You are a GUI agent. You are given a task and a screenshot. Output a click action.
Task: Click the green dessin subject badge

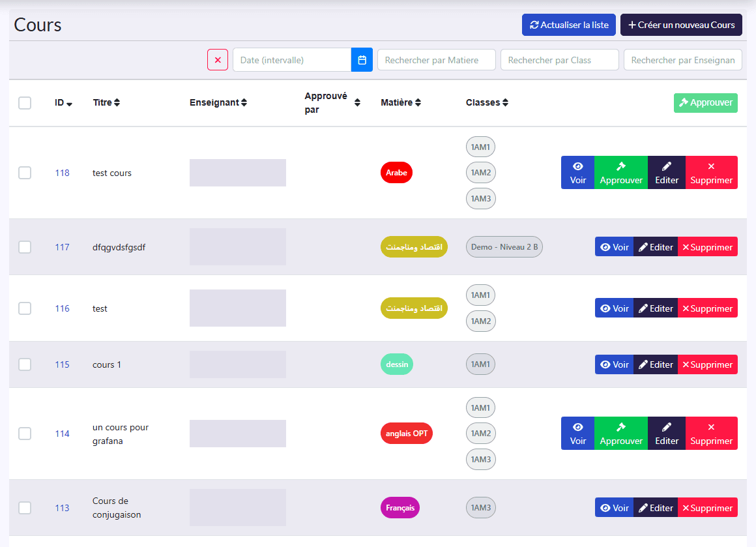tap(397, 364)
